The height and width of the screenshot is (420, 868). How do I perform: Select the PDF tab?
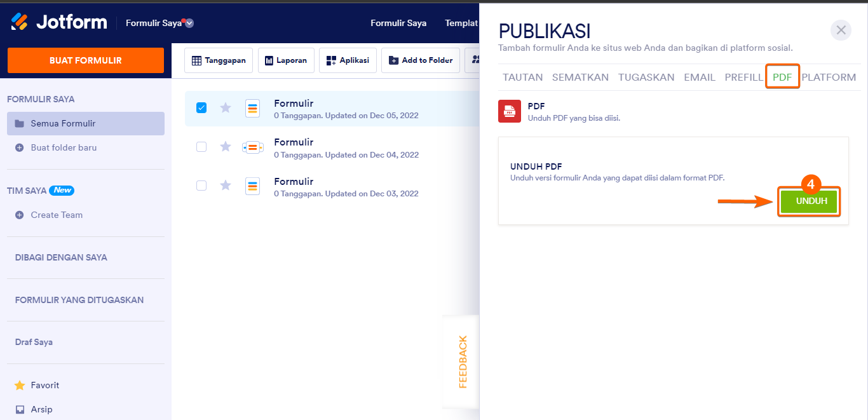[x=782, y=77]
